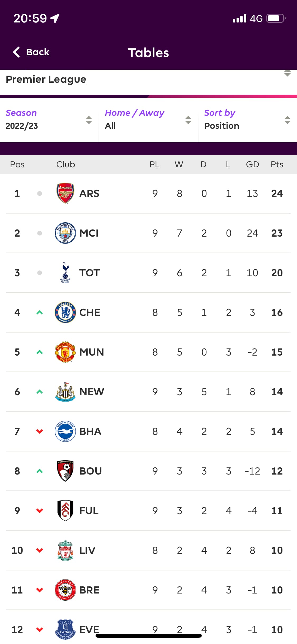Tap the Chelsea club badge

coord(65,312)
